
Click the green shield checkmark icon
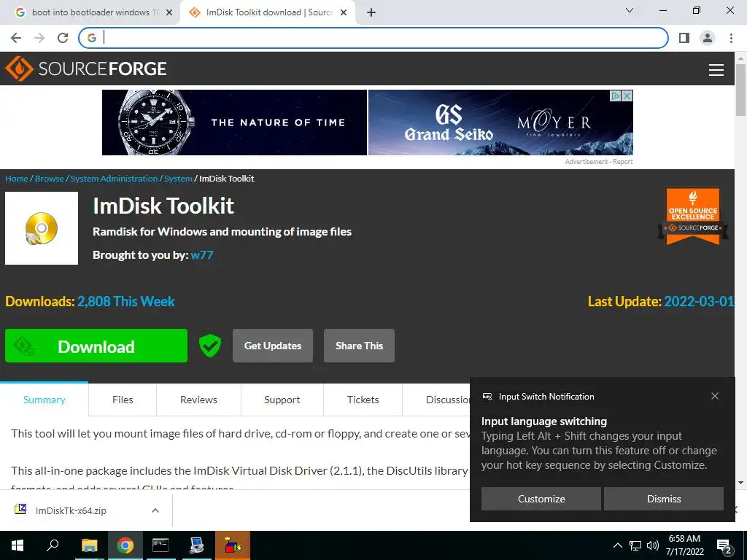click(x=210, y=346)
